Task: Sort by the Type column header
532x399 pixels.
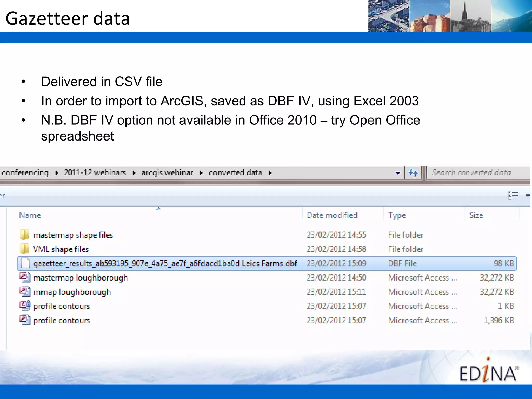Action: click(x=397, y=216)
